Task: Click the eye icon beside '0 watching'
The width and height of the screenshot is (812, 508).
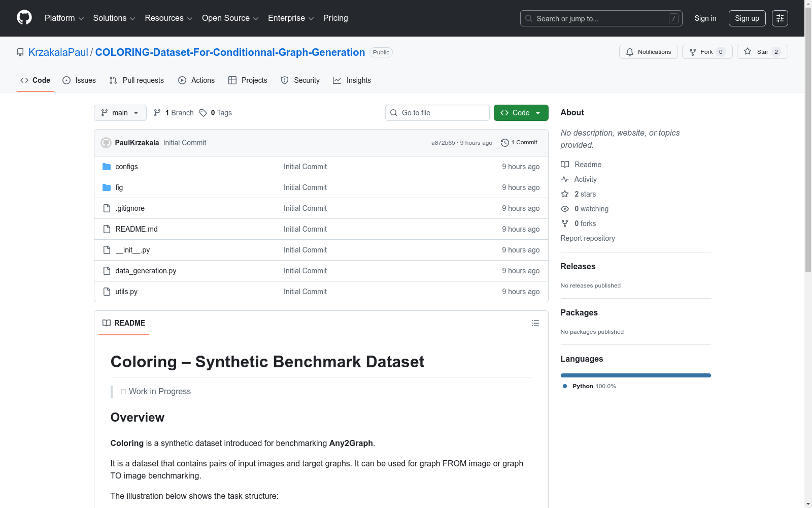Action: [565, 209]
